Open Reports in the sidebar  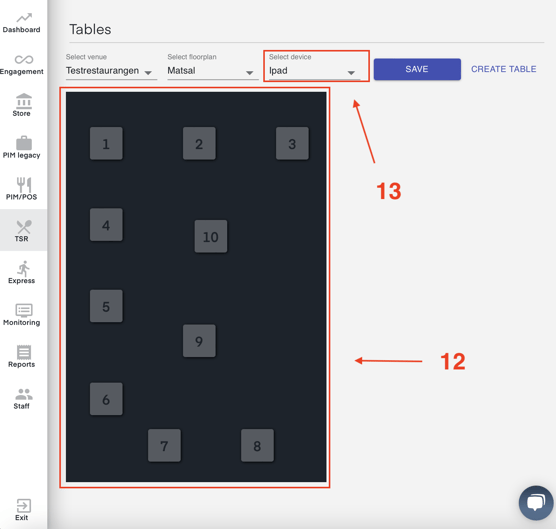[x=22, y=357]
